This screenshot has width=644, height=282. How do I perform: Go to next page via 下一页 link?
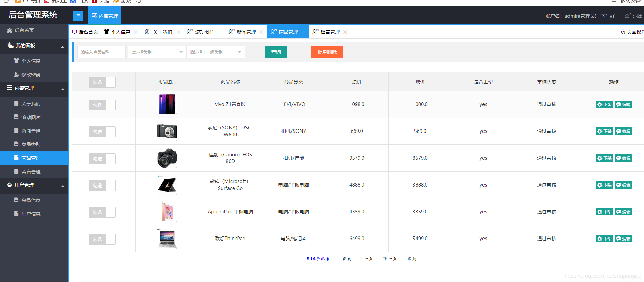390,259
